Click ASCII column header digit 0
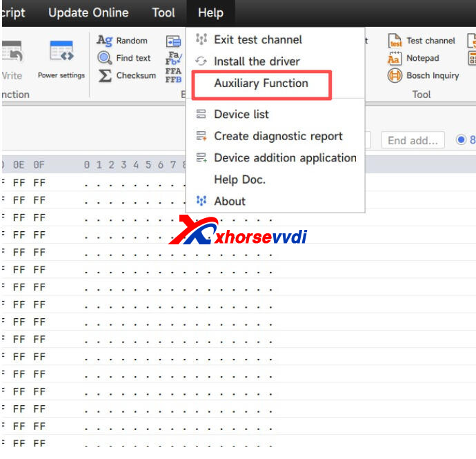Viewport: 476px width, 459px height. [87, 165]
